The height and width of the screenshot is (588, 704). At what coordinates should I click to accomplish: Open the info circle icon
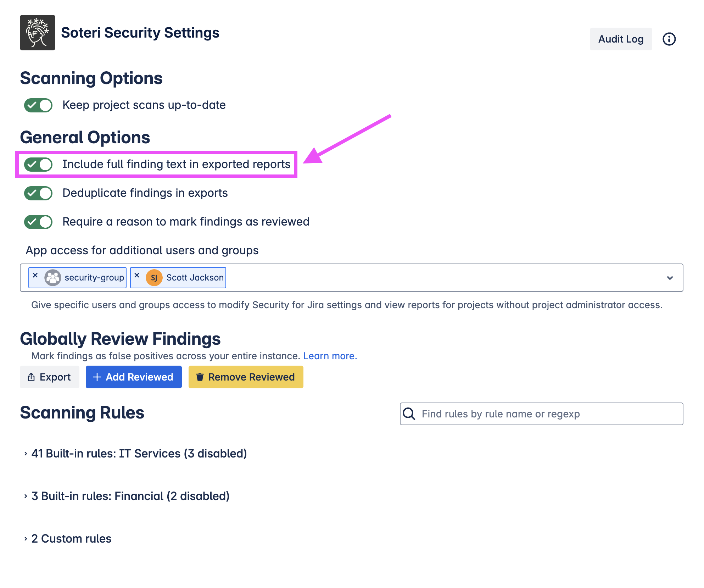(x=669, y=39)
